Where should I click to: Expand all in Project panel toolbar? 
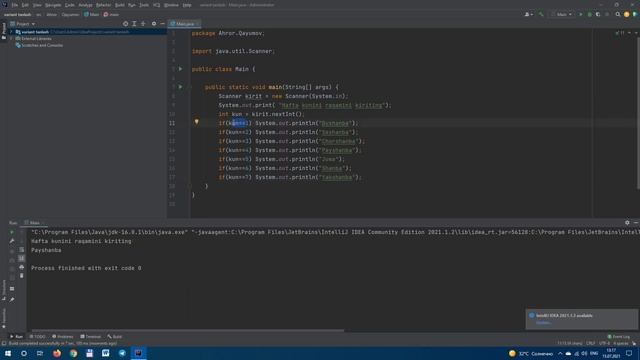click(x=134, y=24)
